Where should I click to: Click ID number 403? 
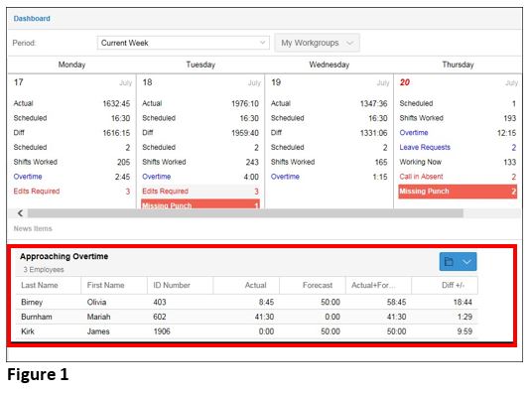(x=160, y=302)
